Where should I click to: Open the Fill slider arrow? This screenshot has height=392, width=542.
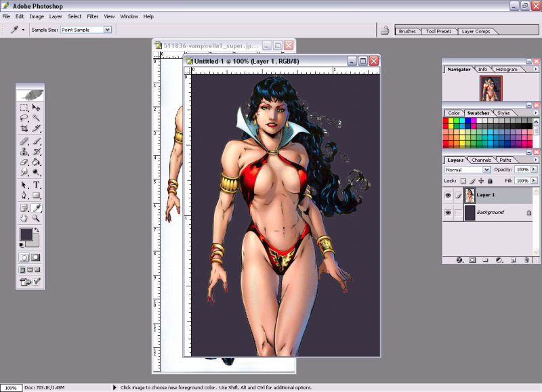tap(534, 180)
